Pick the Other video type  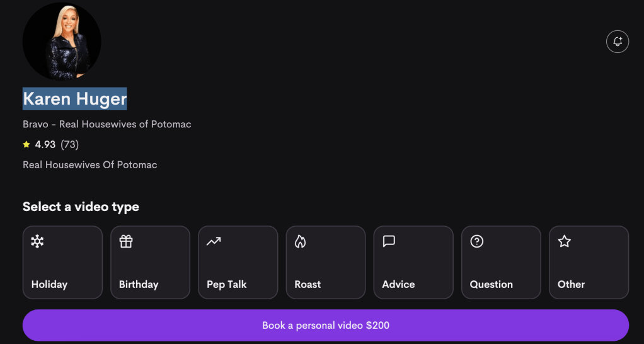tap(589, 262)
